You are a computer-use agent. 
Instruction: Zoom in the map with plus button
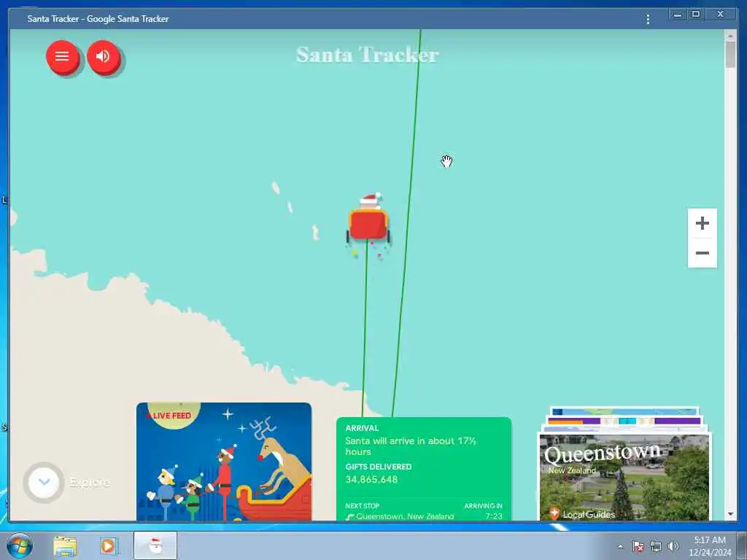click(x=703, y=223)
